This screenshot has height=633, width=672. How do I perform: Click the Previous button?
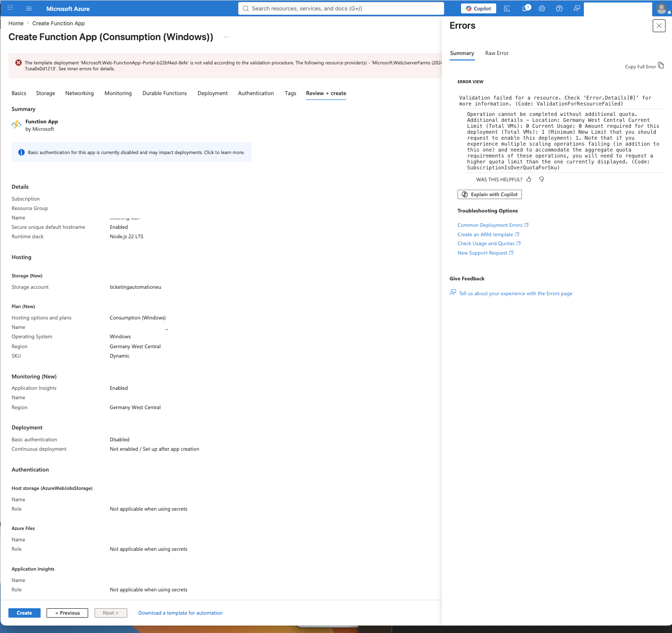click(67, 613)
